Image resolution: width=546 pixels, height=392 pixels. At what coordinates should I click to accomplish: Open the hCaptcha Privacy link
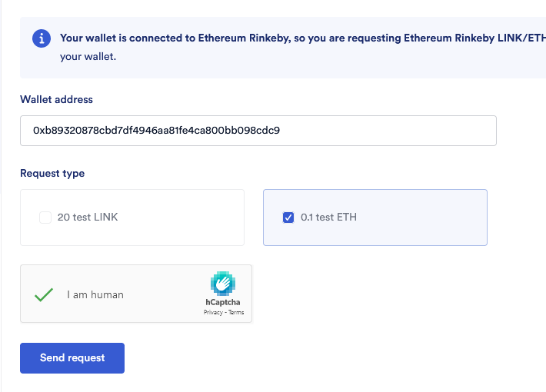point(213,312)
